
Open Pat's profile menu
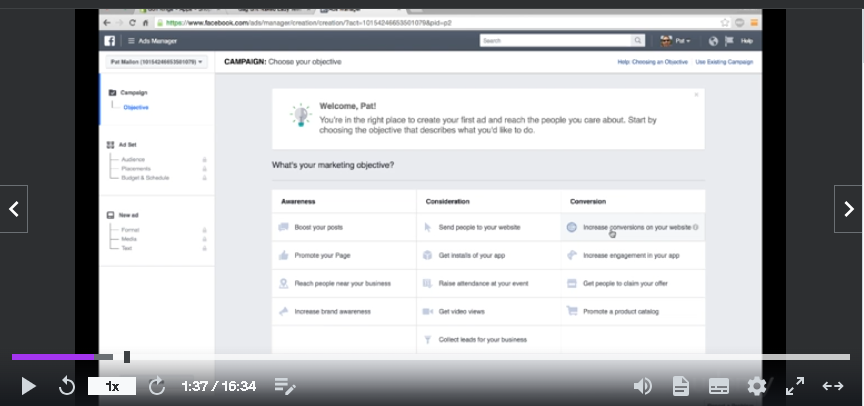click(675, 41)
